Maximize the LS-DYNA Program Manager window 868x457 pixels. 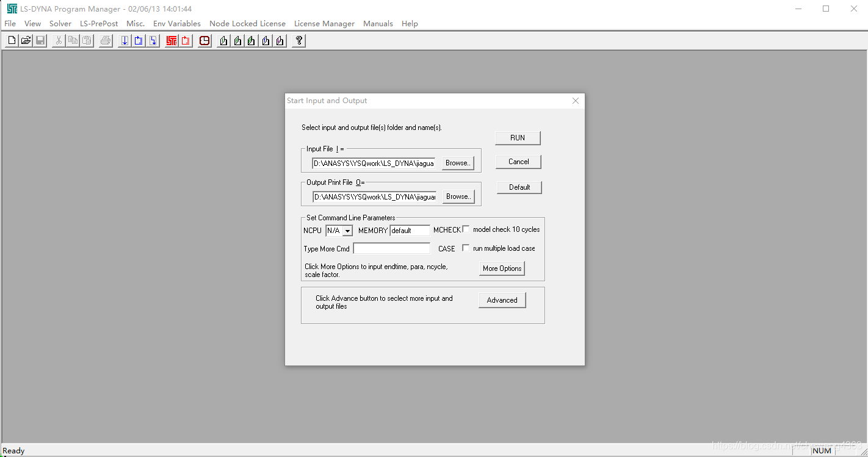pos(826,9)
